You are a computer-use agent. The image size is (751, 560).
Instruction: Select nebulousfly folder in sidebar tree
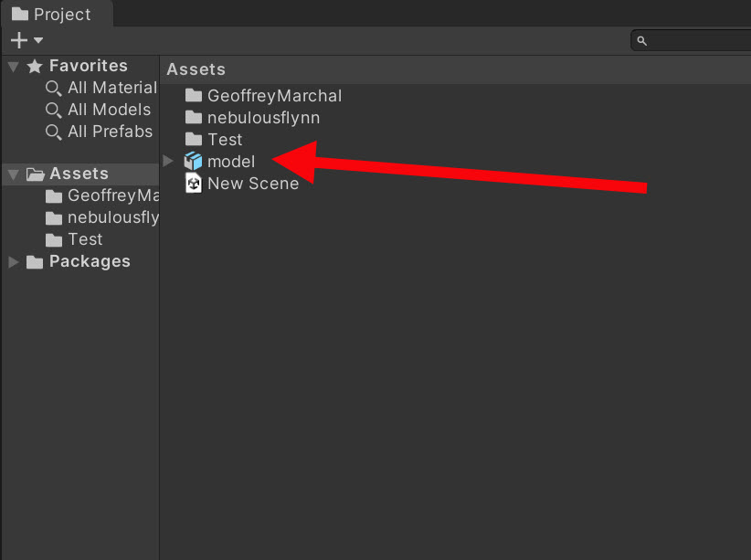tap(113, 217)
